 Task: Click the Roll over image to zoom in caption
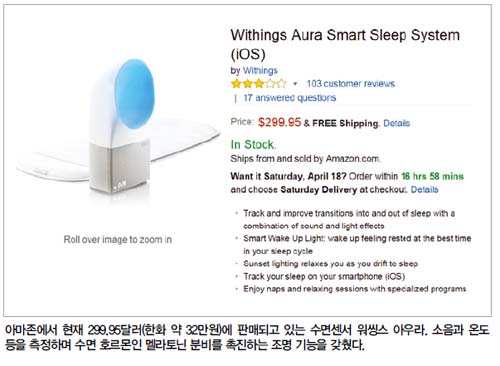tap(118, 239)
